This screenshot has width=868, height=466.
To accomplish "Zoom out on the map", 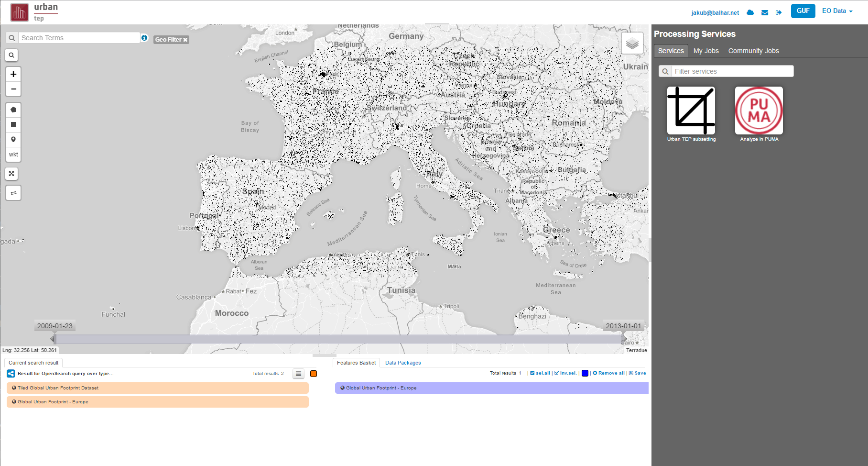I will pos(13,89).
